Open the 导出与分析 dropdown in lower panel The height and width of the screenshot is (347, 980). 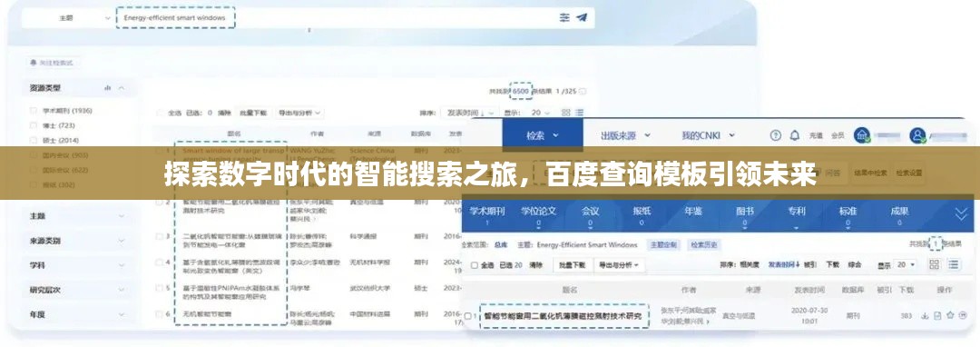[x=619, y=265]
